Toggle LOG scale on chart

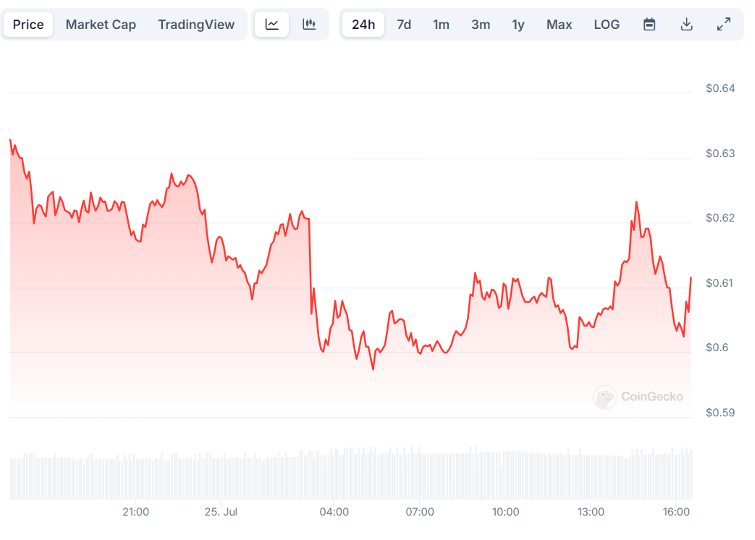(x=607, y=24)
